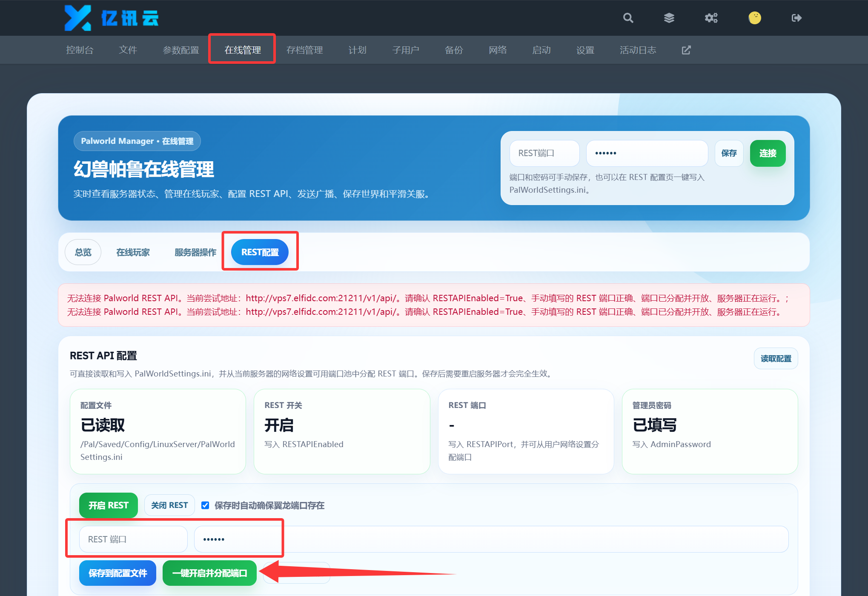Click the 读取配置 button
The image size is (868, 596).
coord(776,359)
